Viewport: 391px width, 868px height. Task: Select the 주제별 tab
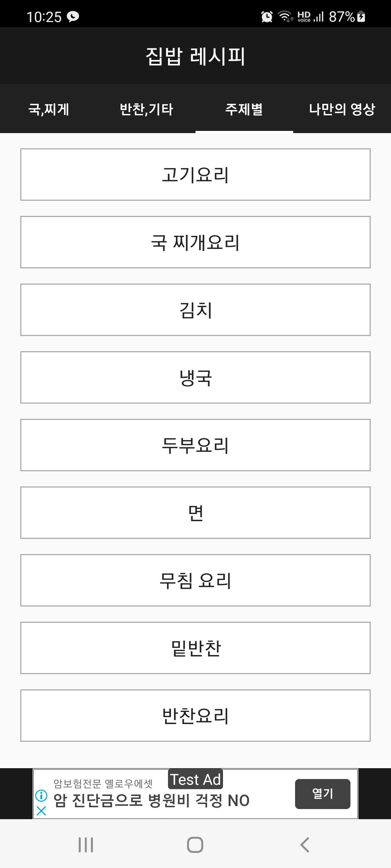click(x=244, y=109)
